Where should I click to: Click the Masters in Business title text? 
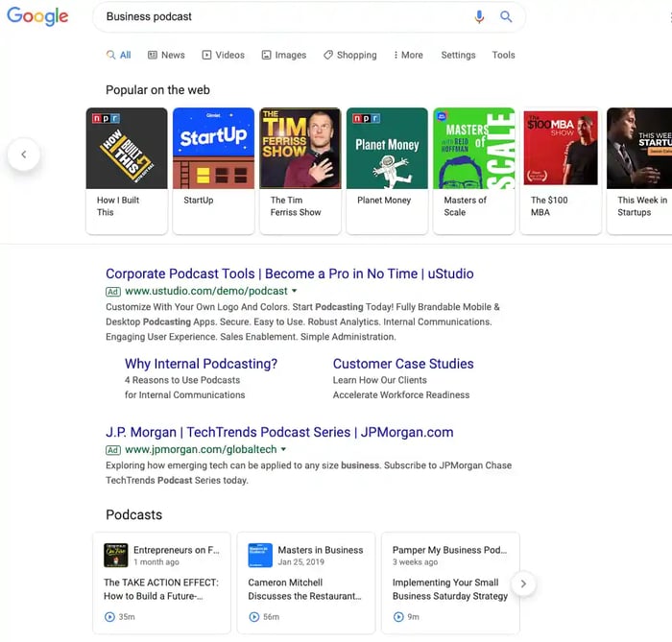(x=321, y=550)
